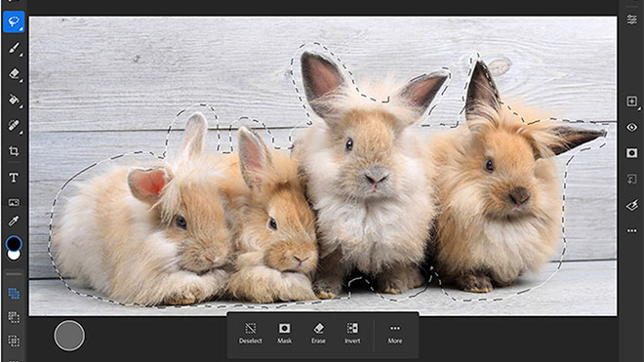Select the Lasso selection tool
Screen dimensions: 644x362
14,21
